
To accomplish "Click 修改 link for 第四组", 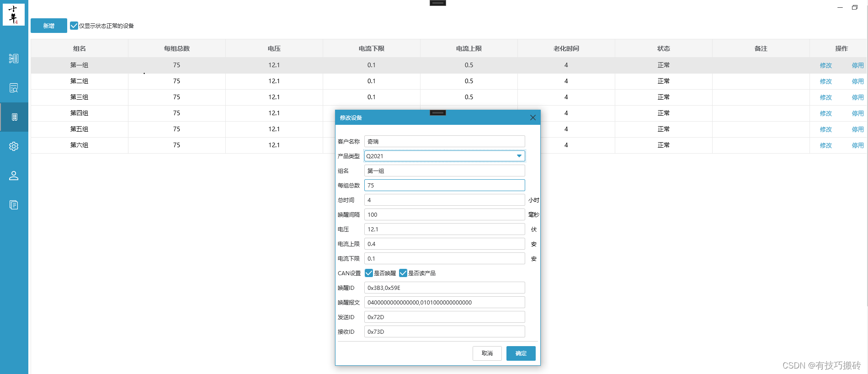I will [x=826, y=113].
